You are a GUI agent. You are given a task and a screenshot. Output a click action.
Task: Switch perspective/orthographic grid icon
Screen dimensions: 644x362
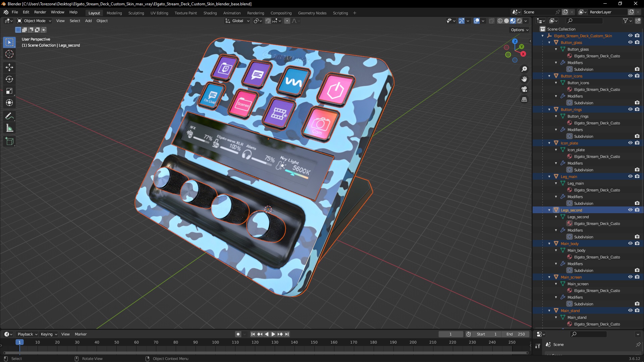click(x=524, y=100)
